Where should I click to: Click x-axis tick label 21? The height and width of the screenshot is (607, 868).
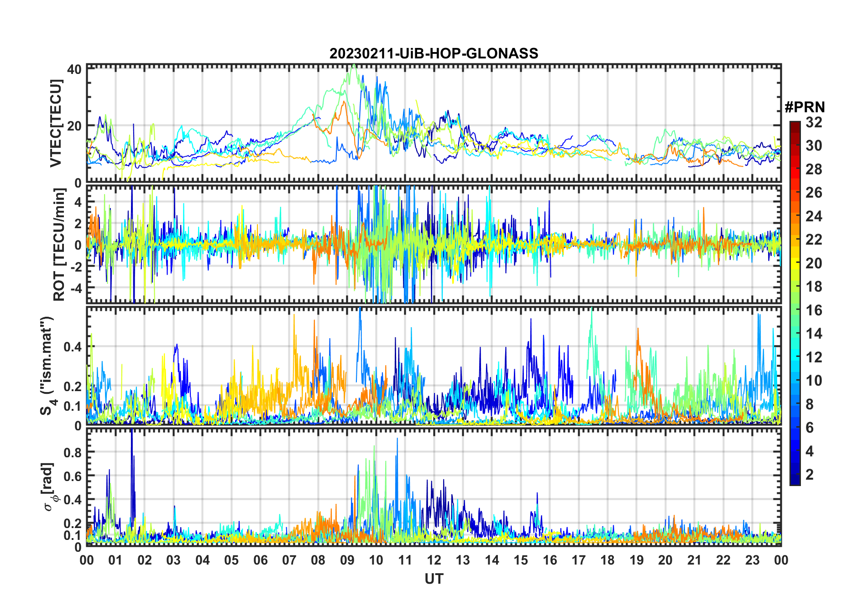point(694,560)
